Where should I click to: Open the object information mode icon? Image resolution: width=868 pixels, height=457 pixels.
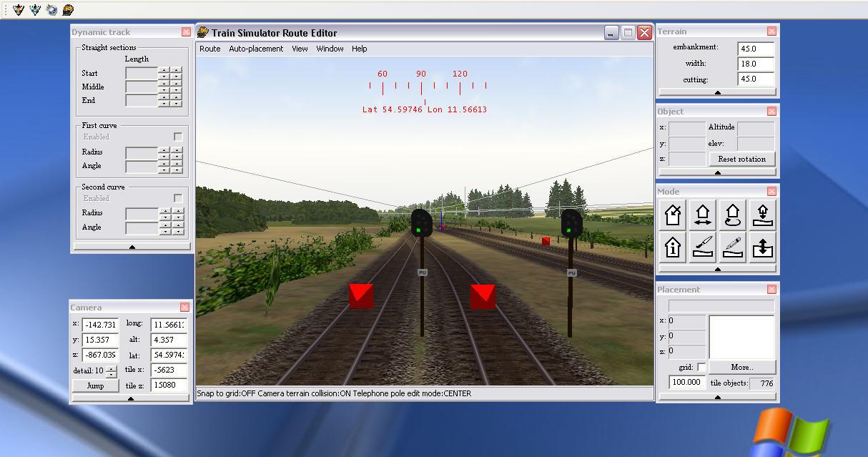(673, 247)
